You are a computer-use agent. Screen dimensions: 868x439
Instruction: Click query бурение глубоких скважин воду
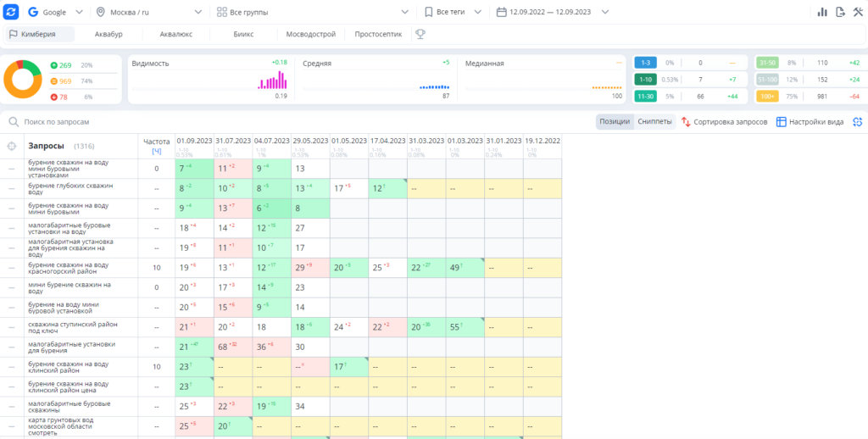coord(71,189)
